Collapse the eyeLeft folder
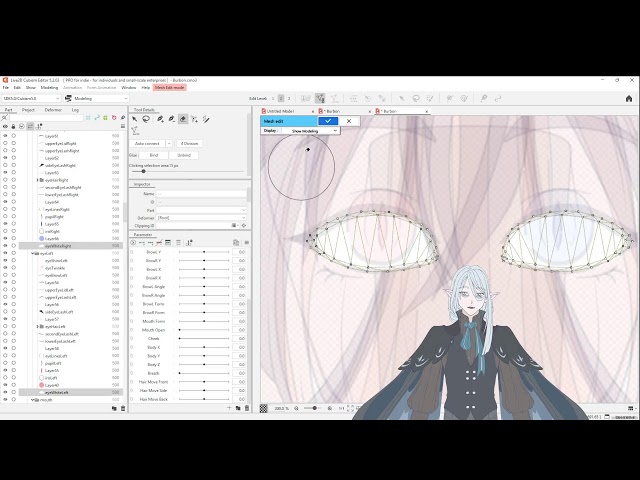The height and width of the screenshot is (480, 640). pos(32,253)
